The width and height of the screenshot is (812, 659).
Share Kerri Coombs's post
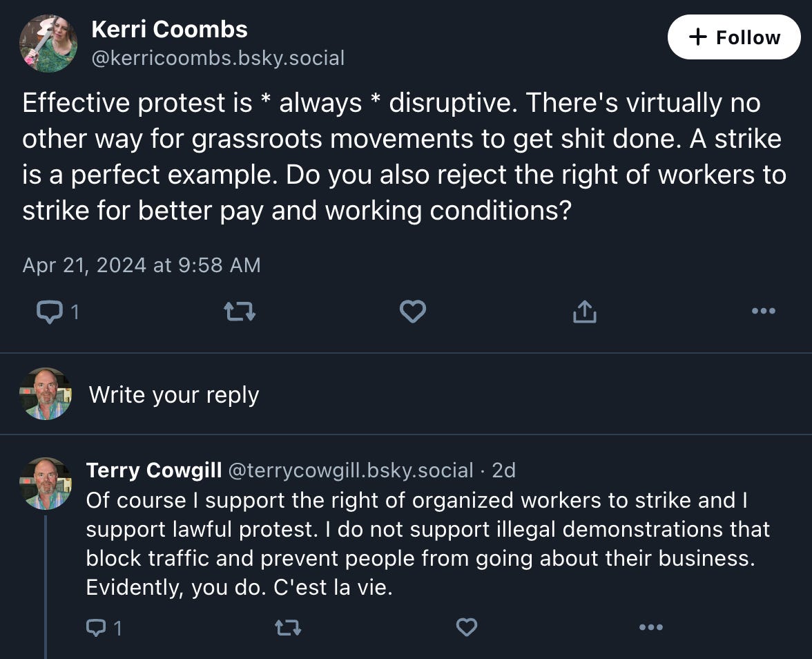(x=585, y=312)
